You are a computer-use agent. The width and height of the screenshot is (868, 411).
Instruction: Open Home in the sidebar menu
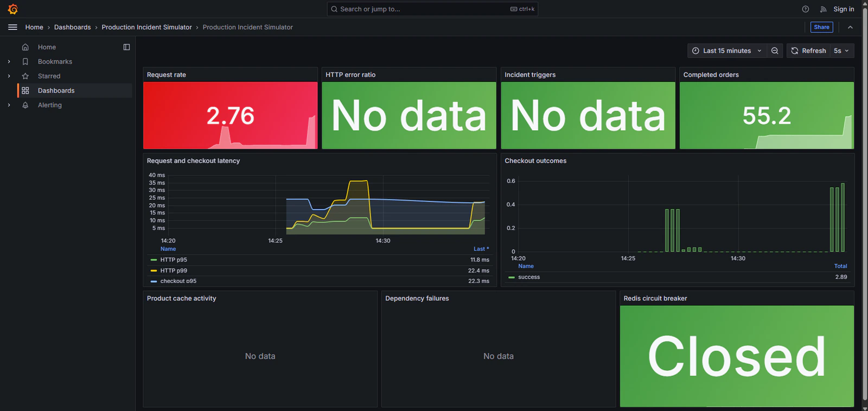(47, 47)
